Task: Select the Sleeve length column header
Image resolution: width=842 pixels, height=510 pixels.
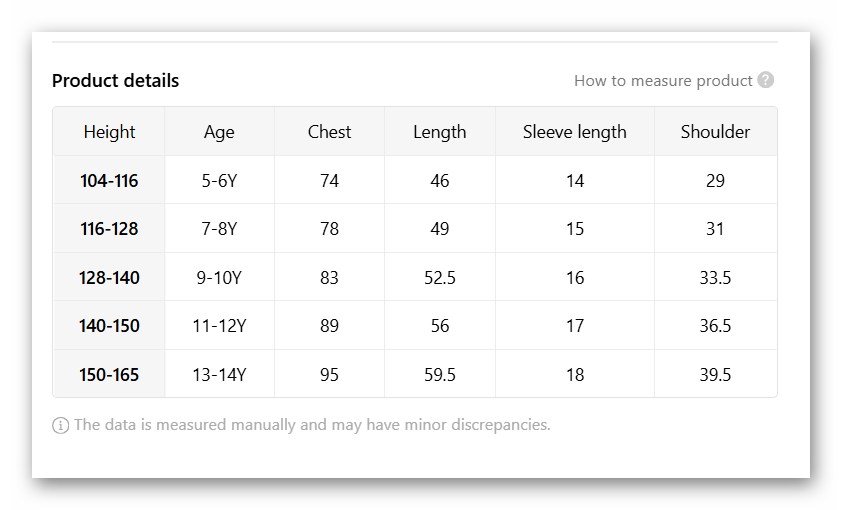Action: coord(575,132)
